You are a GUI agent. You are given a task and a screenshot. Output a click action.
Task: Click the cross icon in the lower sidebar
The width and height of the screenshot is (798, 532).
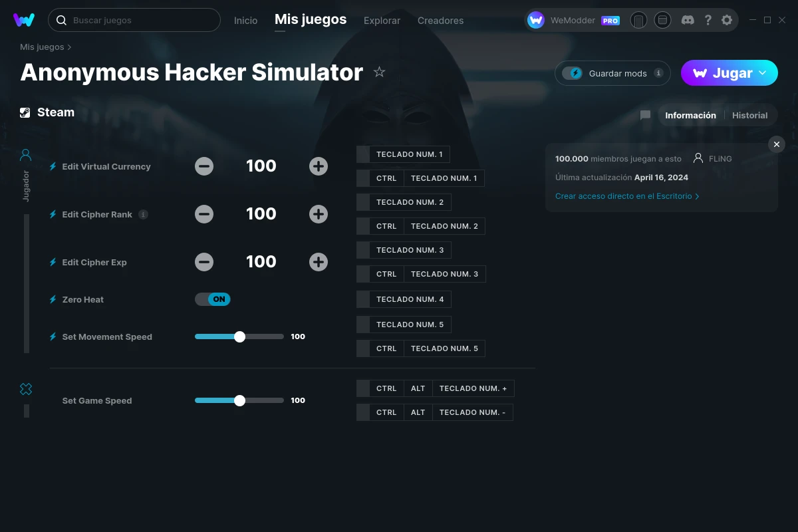[x=26, y=388]
